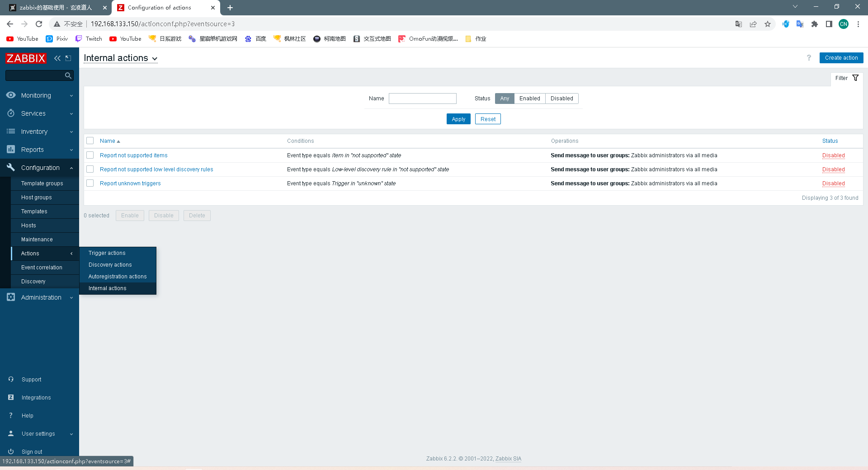
Task: Expand Services menu chevron
Action: pos(71,114)
